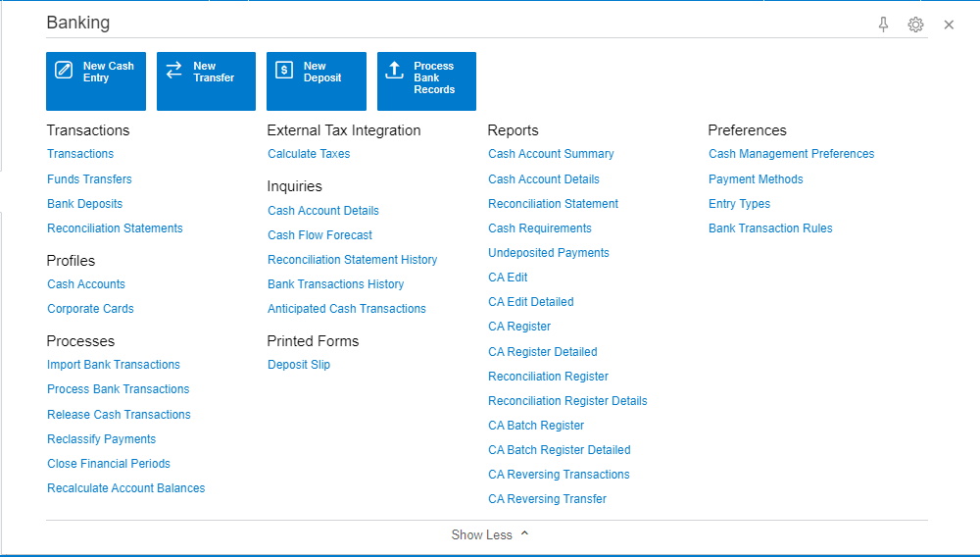Open the New Deposit tile
The image size is (980, 557).
point(317,81)
